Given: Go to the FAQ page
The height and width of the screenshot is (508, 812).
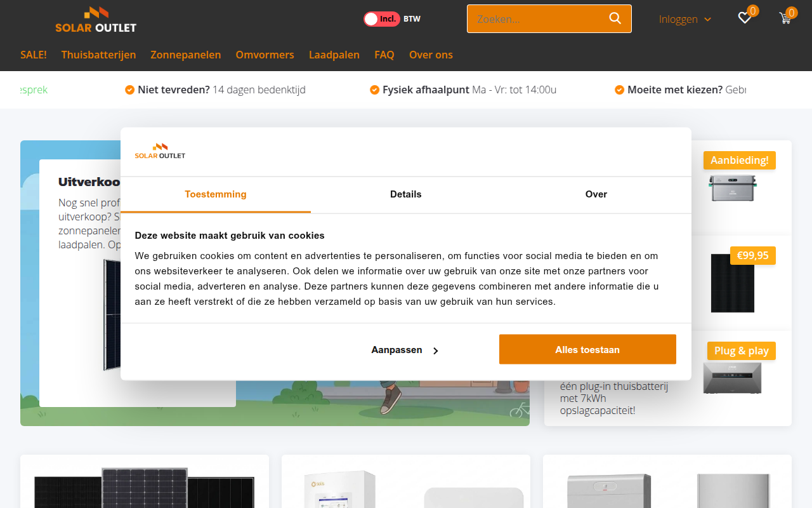Looking at the screenshot, I should coord(384,55).
